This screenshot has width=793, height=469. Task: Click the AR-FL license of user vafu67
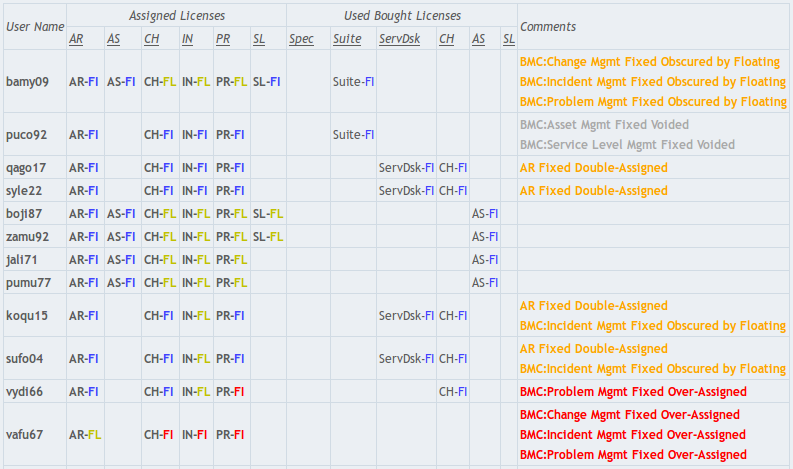(x=84, y=435)
